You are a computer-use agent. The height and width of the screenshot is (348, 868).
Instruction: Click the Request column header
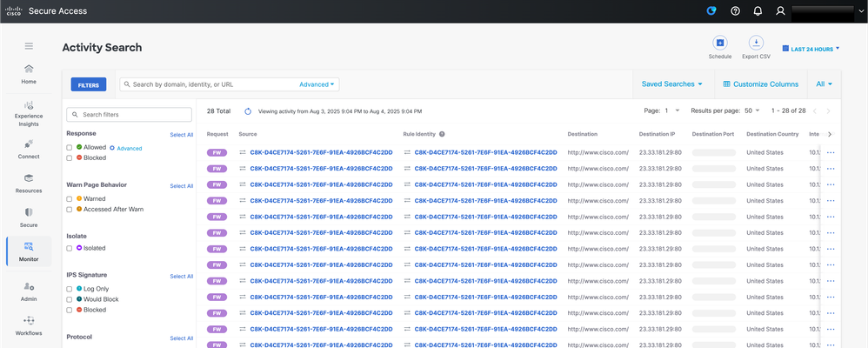click(217, 134)
